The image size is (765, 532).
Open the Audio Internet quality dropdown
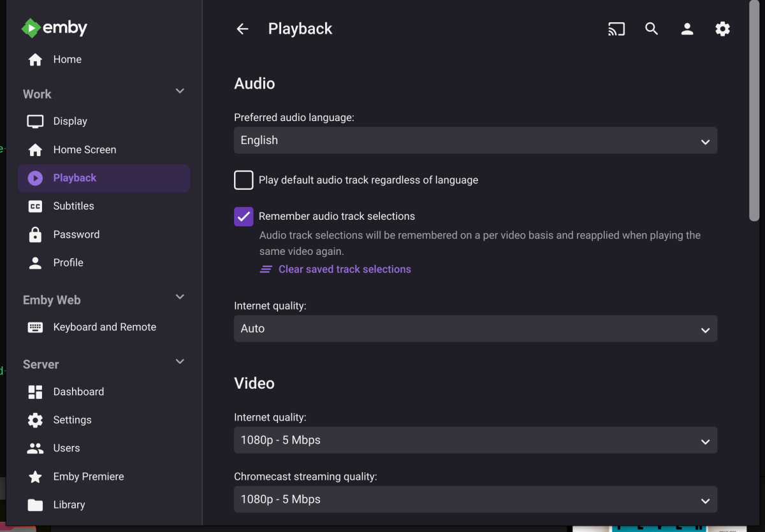pyautogui.click(x=475, y=329)
